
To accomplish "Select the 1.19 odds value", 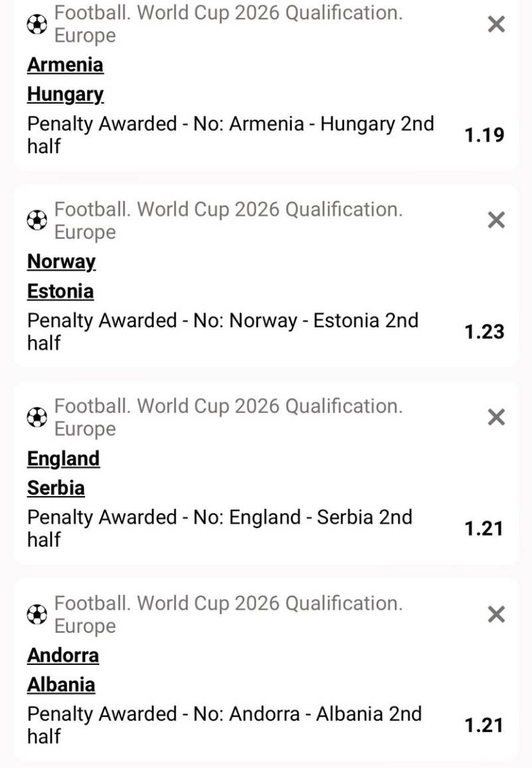I will pyautogui.click(x=484, y=136).
